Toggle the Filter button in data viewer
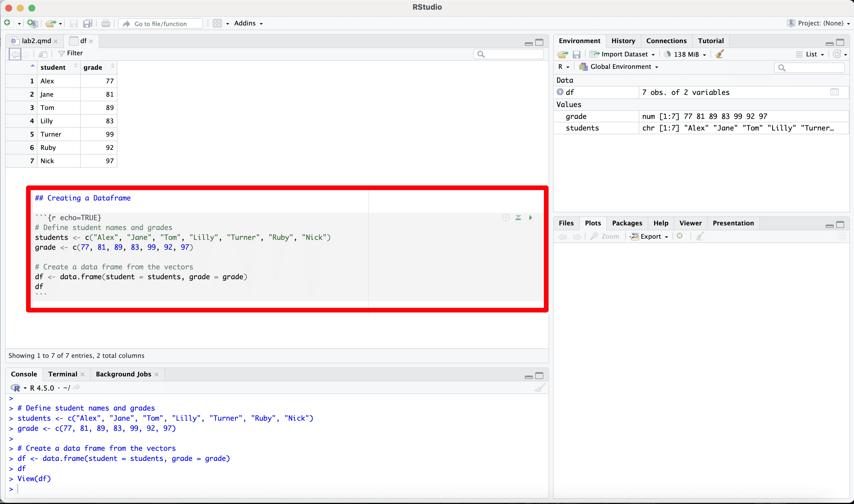Viewport: 854px width, 504px height. coord(71,53)
